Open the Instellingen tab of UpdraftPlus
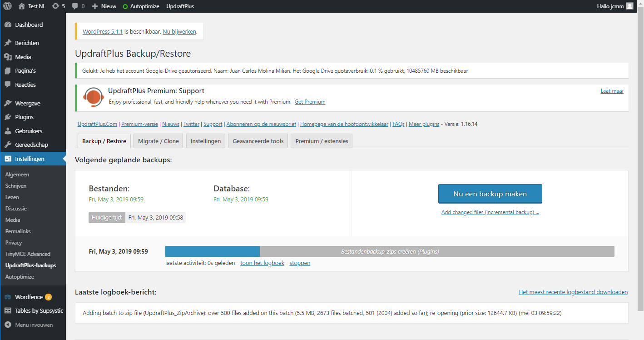This screenshot has width=644, height=340. (206, 141)
